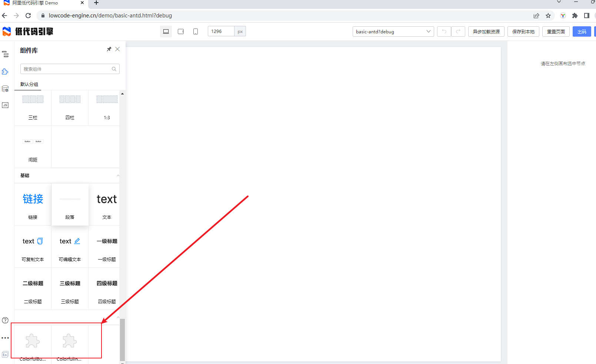Screen dimensions: 596x364
Task: Click the redo arrow button
Action: [x=458, y=31]
